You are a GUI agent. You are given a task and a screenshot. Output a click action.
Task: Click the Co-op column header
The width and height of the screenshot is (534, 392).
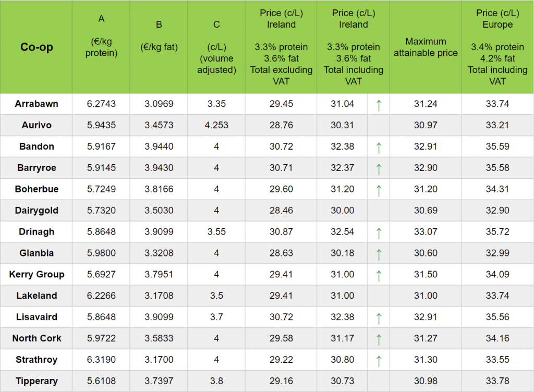[37, 47]
